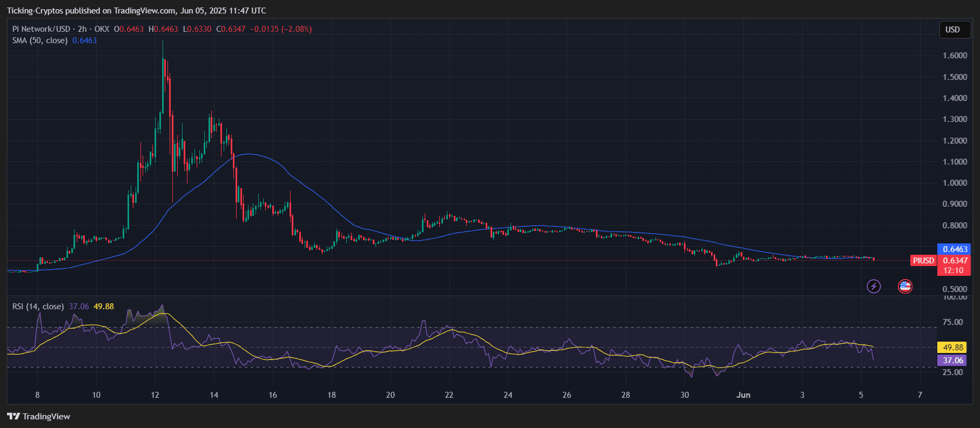Click the yellow 49.88 RSI axis tag
The image size is (980, 428).
coord(952,348)
